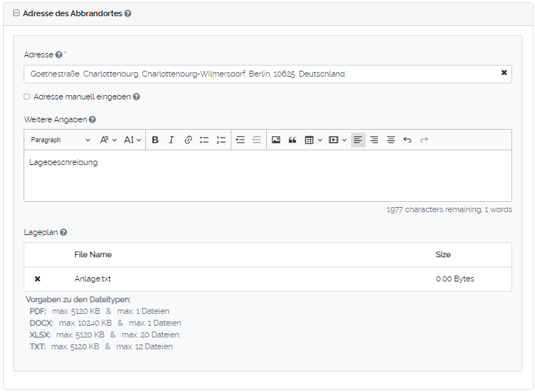Open the font size dropdown
This screenshot has height=392, width=535.
[x=133, y=140]
